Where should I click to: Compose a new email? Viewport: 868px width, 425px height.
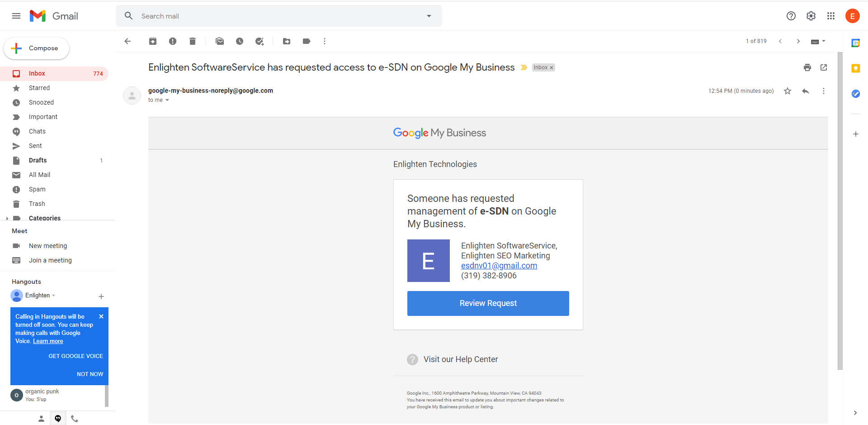pyautogui.click(x=37, y=48)
